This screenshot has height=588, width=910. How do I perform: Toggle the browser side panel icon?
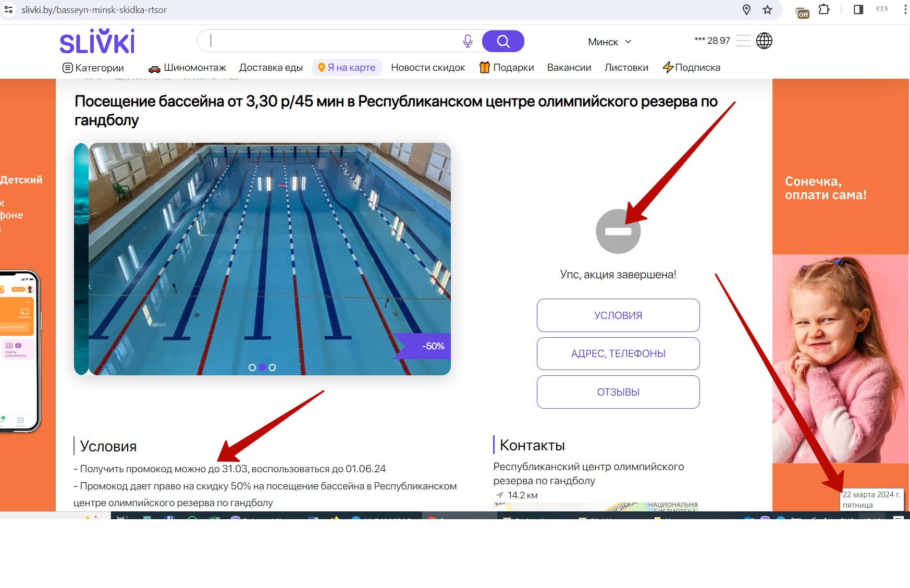pyautogui.click(x=858, y=10)
